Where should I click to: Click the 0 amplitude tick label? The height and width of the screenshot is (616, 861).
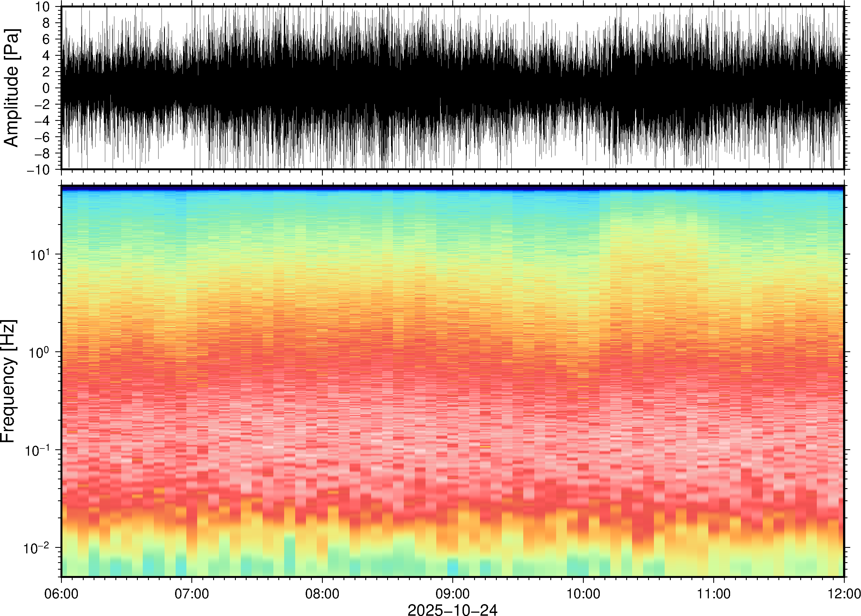[x=46, y=88]
